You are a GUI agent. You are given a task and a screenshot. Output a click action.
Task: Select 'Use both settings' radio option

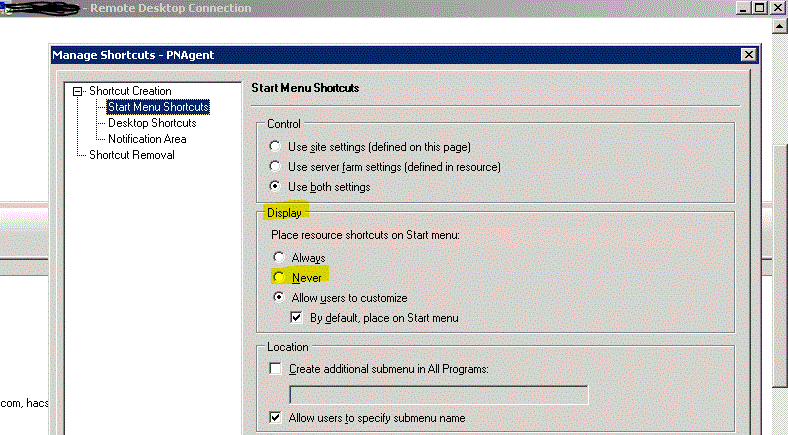pos(275,186)
